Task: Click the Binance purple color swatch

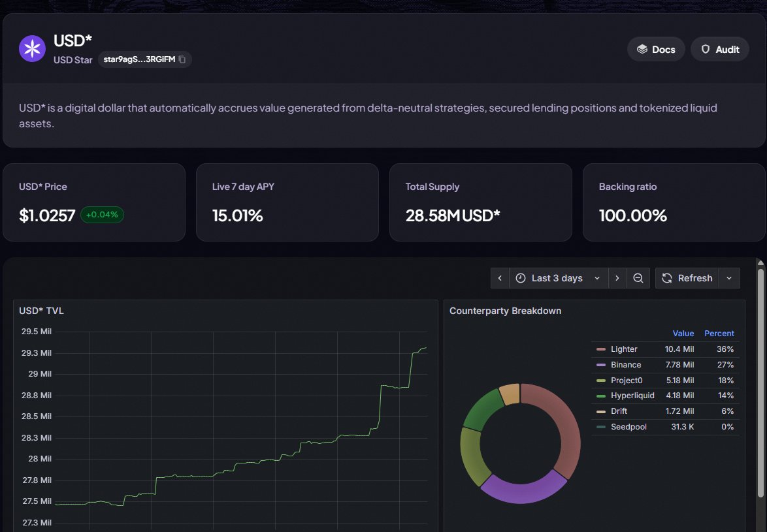Action: click(601, 365)
